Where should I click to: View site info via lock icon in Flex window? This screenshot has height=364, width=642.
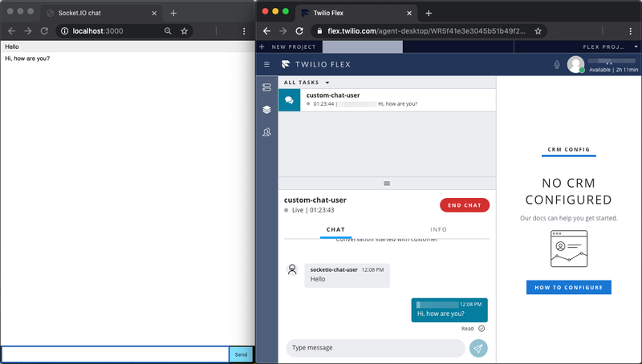click(319, 31)
